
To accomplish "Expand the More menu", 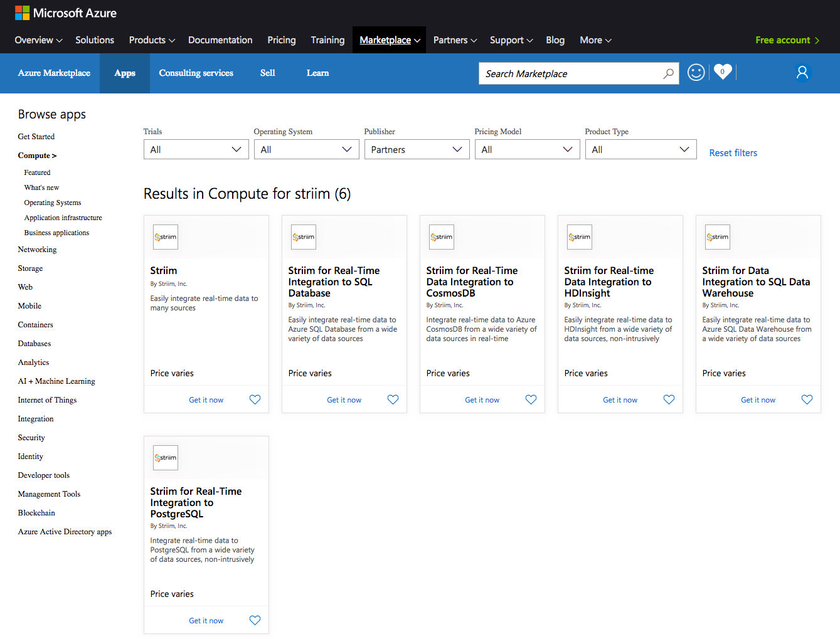I will [x=595, y=40].
